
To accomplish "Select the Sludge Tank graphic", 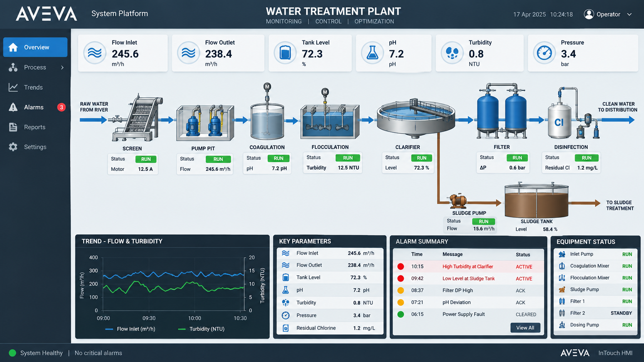I will 537,200.
